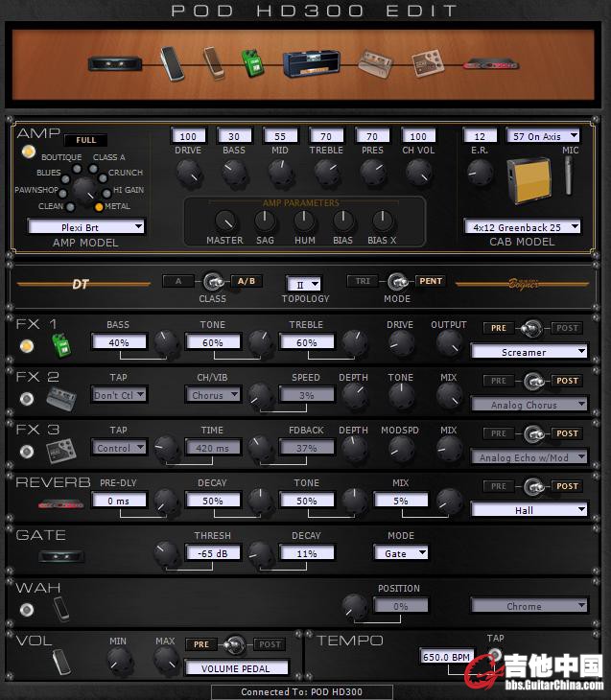This screenshot has width=611, height=700.
Task: Open the 57 On Axis mic dropdown
Action: pos(543,136)
